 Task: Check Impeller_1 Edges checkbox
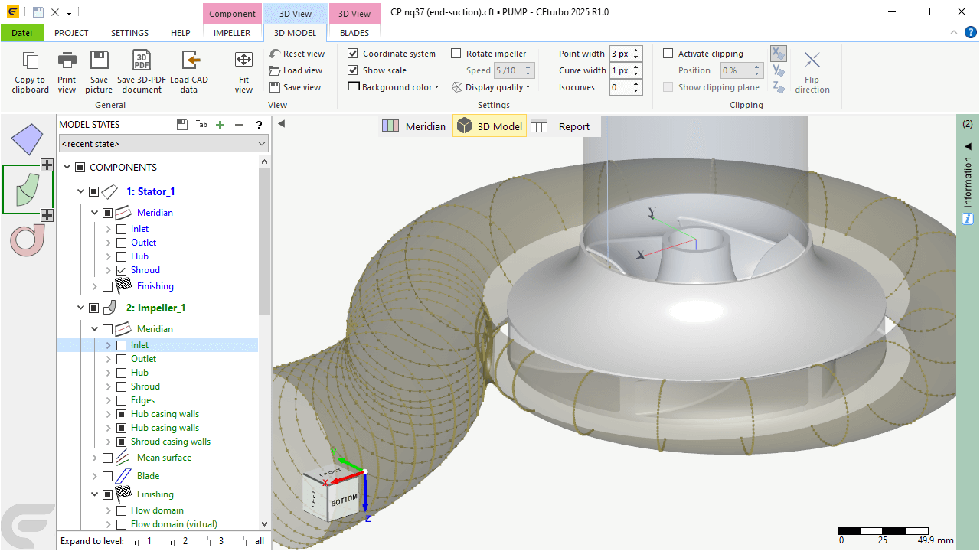[x=121, y=400]
